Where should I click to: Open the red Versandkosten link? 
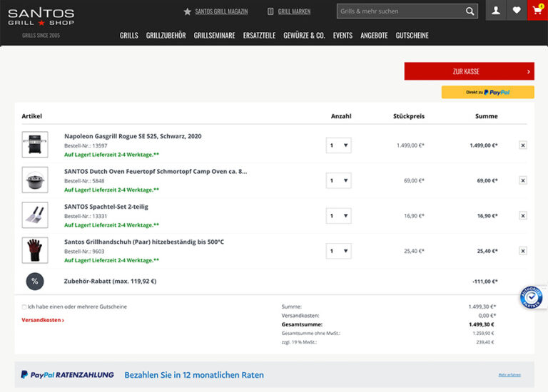43,320
